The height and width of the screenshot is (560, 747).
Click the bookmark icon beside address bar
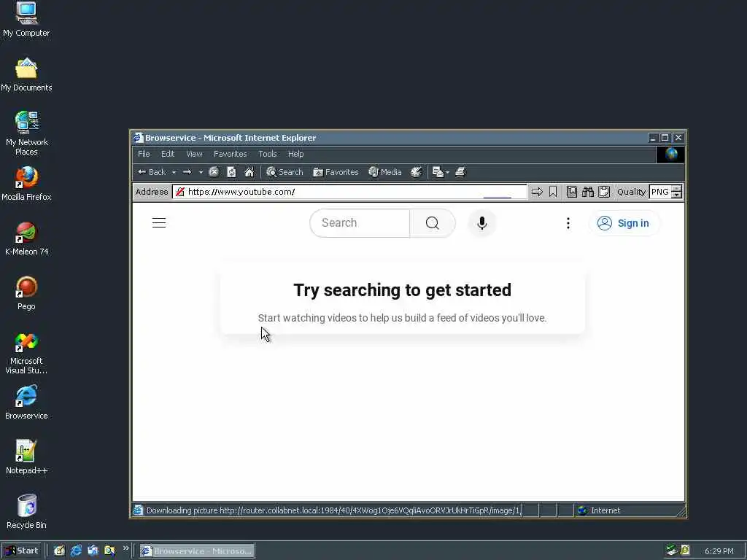553,192
